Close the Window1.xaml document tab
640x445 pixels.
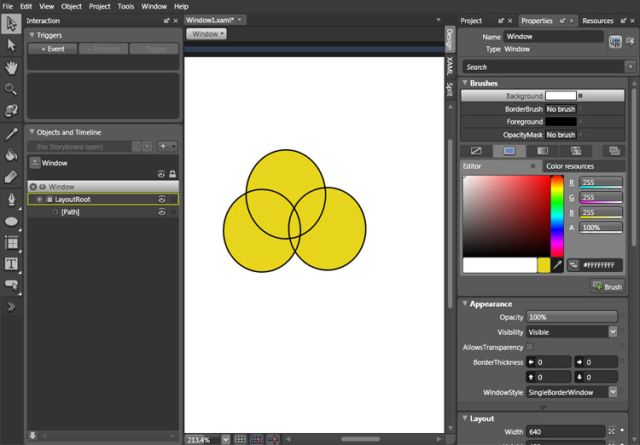coord(240,20)
